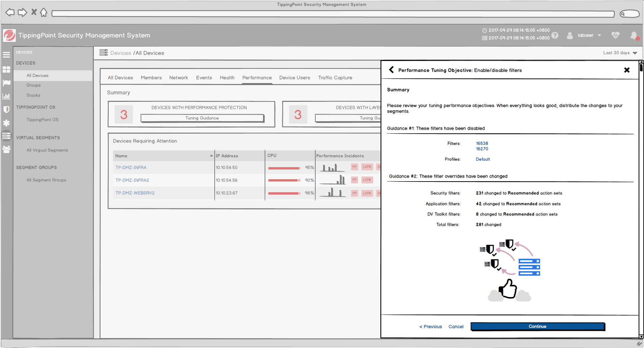The image size is (644, 348).
Task: Switch to the Members tab
Action: 151,78
